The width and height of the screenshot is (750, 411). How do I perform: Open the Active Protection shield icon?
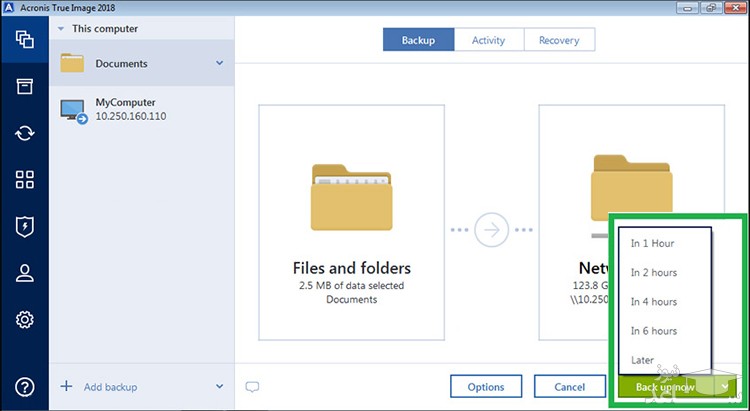point(24,227)
